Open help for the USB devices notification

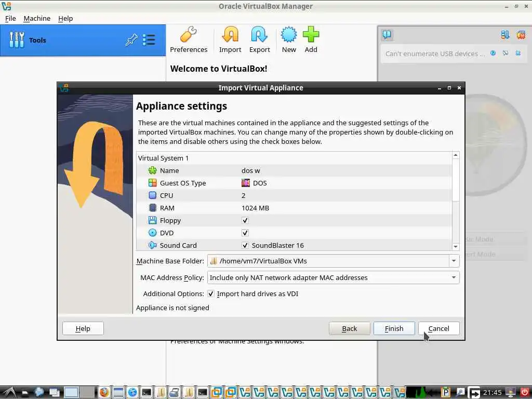point(493,54)
